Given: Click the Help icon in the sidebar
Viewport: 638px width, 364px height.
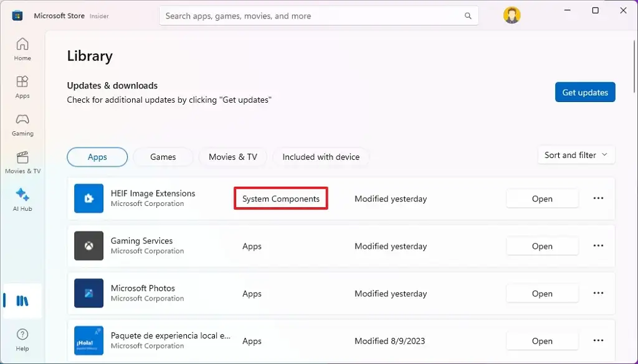Looking at the screenshot, I should coord(22,339).
